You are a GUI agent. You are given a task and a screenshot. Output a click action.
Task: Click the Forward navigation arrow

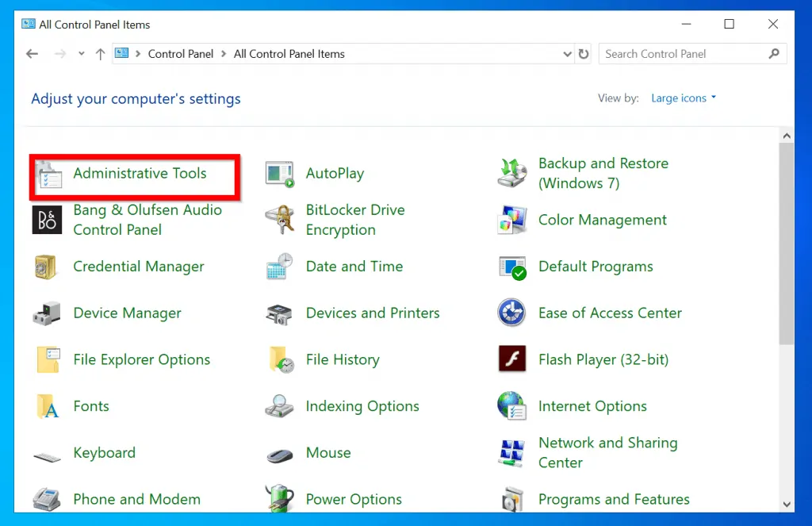[x=60, y=54]
